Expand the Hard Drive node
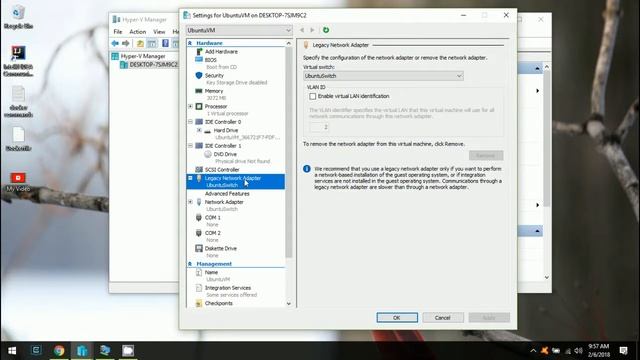 (x=199, y=130)
